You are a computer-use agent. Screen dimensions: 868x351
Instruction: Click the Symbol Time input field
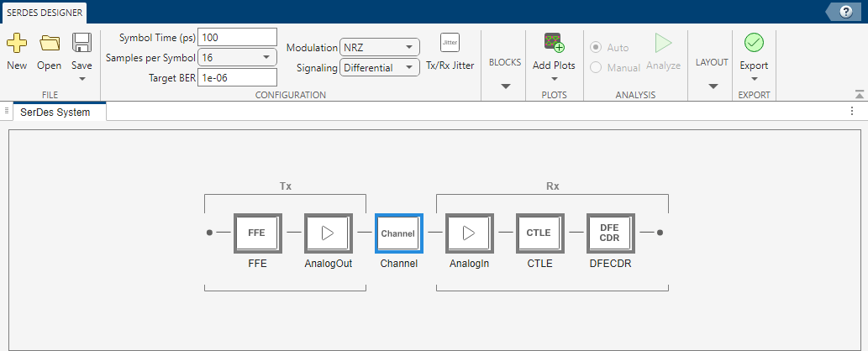click(x=237, y=38)
